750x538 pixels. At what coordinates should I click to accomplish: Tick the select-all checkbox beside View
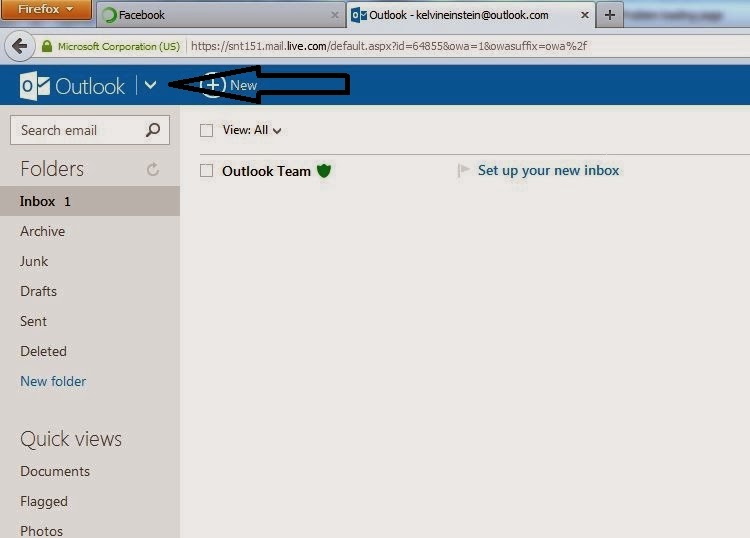pos(206,130)
